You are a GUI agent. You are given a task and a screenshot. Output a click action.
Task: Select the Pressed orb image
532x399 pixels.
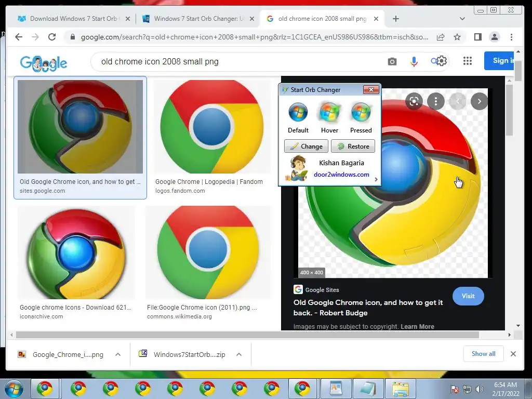[361, 112]
